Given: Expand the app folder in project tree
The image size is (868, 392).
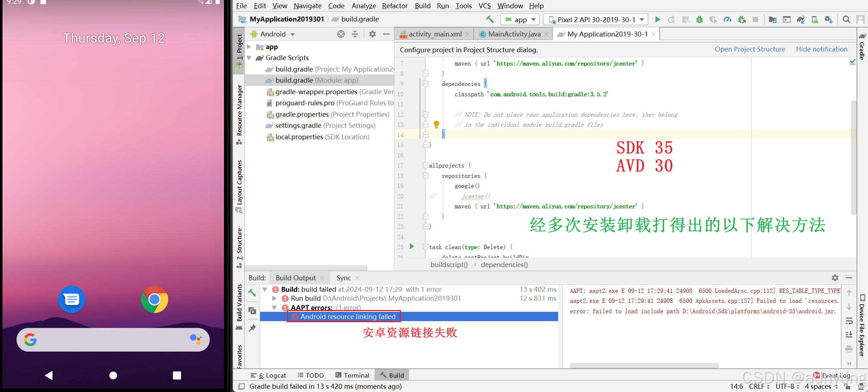Looking at the screenshot, I should 249,47.
